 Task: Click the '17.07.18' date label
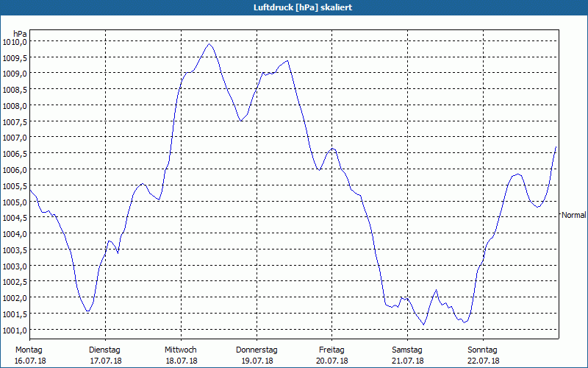106,361
